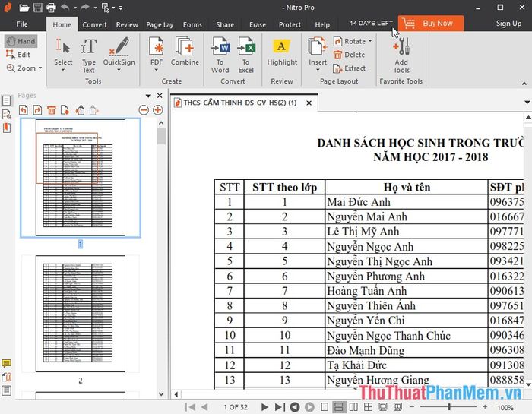The image size is (532, 414).
Task: Go to the next page
Action: (x=264, y=407)
